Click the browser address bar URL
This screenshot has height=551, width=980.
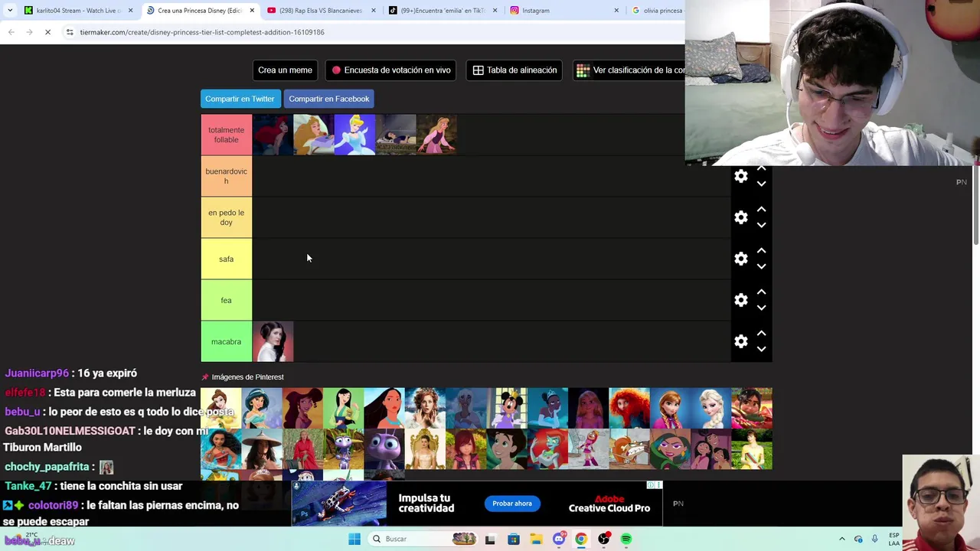pos(202,32)
